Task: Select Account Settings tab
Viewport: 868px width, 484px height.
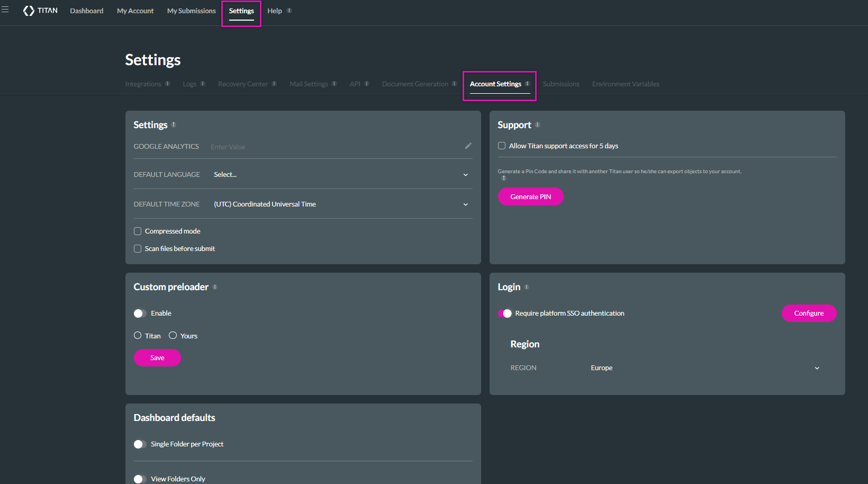Action: (x=495, y=84)
